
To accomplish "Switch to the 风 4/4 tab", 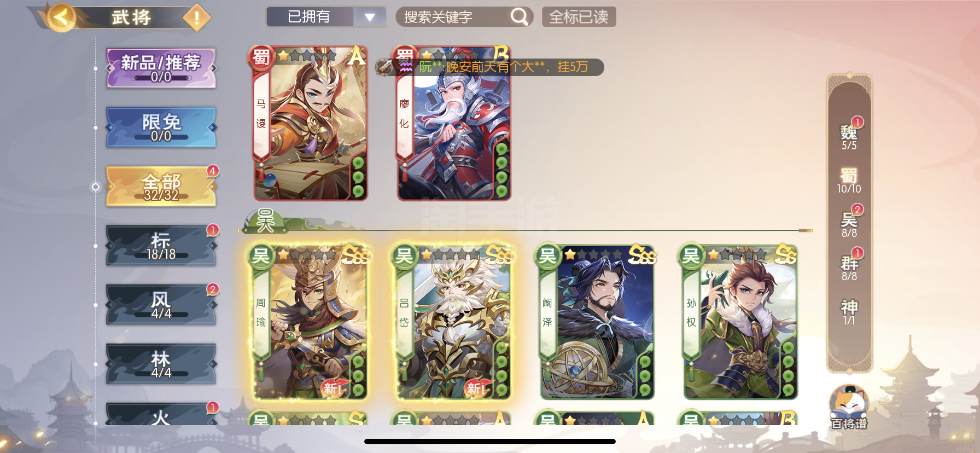I will [x=161, y=305].
